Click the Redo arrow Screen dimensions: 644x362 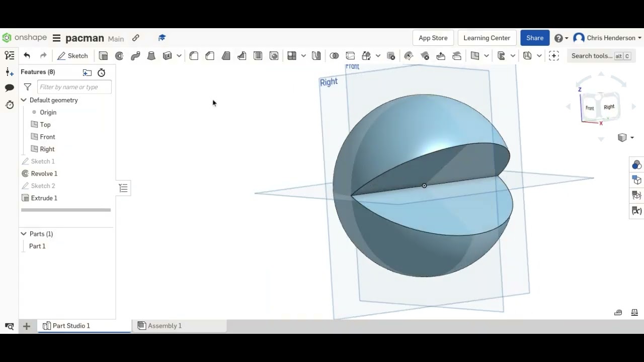pyautogui.click(x=43, y=56)
